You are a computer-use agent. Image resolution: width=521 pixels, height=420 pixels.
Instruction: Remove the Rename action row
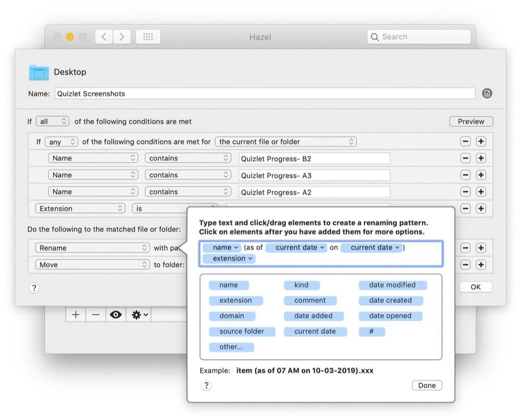coord(465,248)
